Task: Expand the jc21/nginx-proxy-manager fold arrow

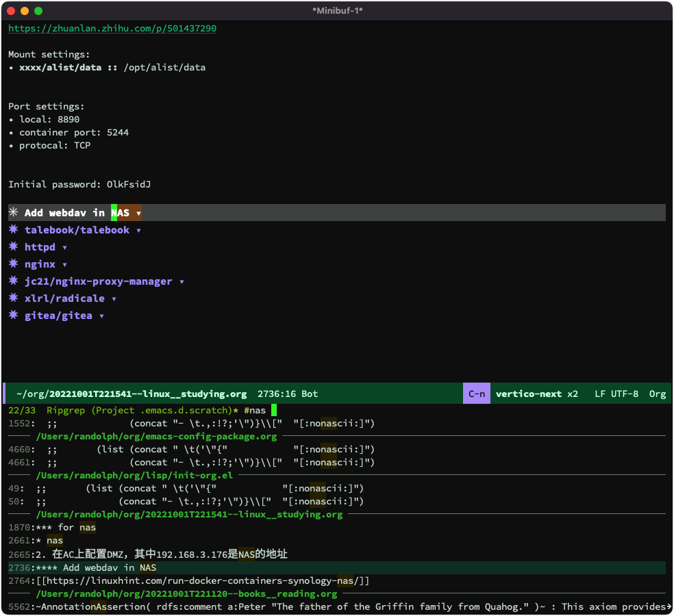Action: point(182,282)
